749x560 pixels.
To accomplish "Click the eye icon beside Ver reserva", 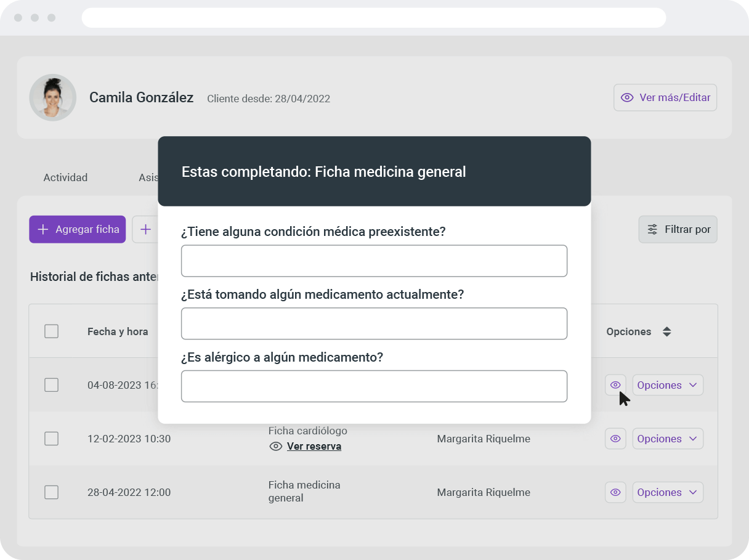I will click(276, 446).
